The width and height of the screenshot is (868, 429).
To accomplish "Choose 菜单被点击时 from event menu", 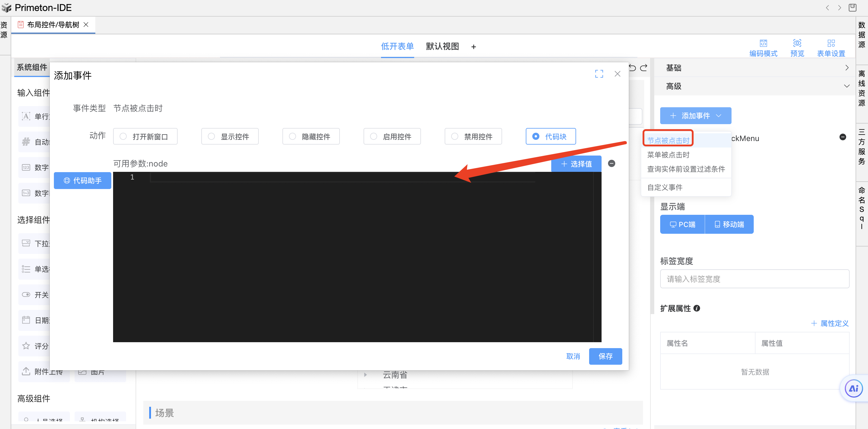I will point(668,155).
